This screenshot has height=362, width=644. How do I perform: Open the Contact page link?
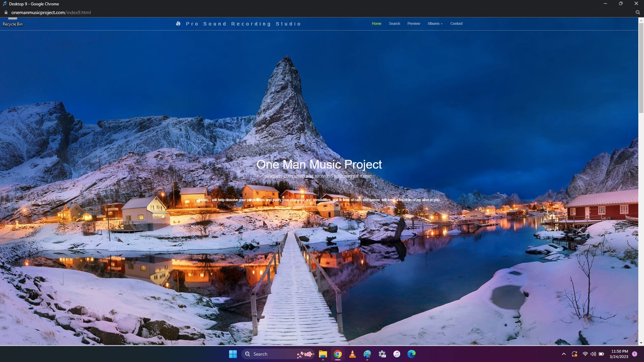pos(456,23)
